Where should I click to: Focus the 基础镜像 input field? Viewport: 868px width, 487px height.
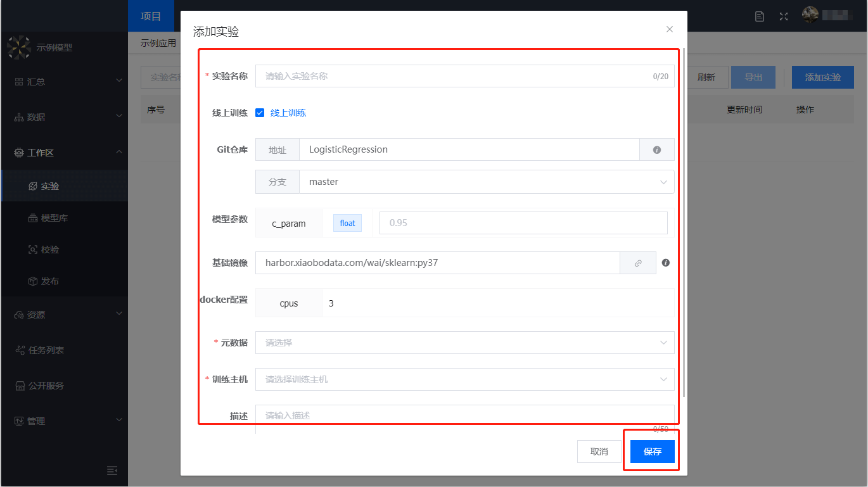tap(438, 263)
